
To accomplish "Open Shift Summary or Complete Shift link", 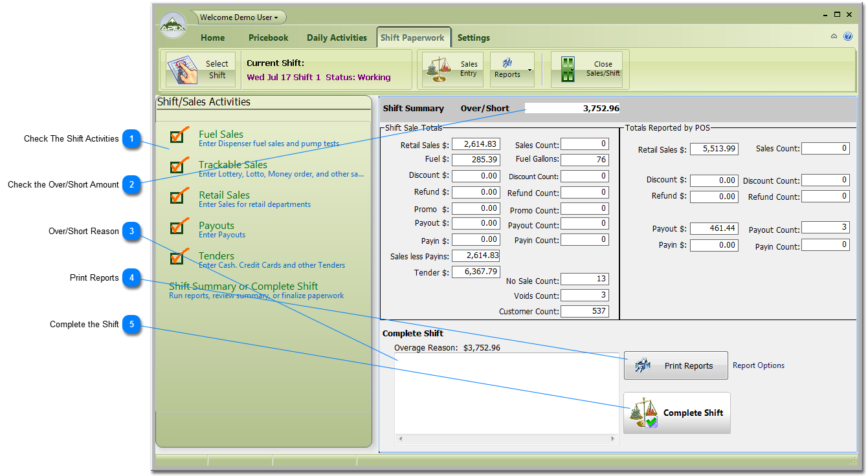I will pyautogui.click(x=243, y=287).
